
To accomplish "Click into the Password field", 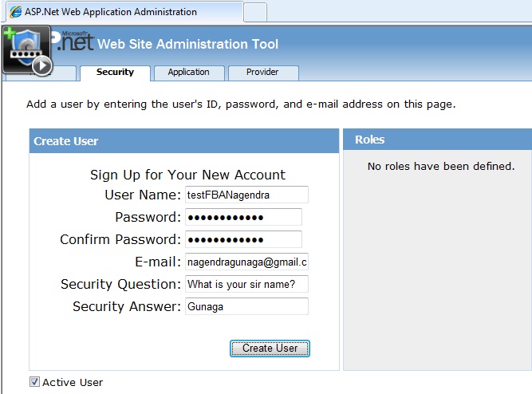I will pos(243,217).
